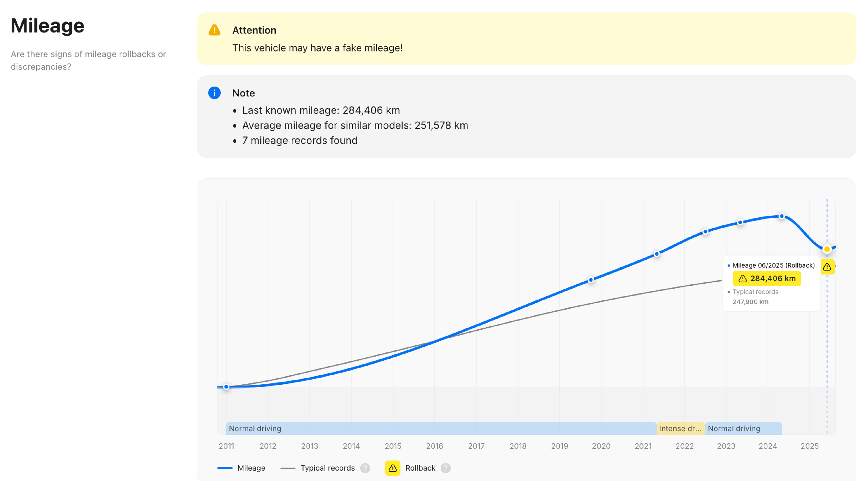Click the peak mileage point in 2024
The width and height of the screenshot is (868, 481).
[x=782, y=216]
